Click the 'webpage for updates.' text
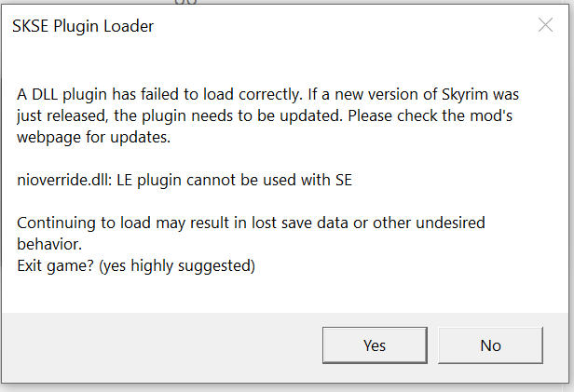Screen dimensions: 574x392 [x=94, y=138]
